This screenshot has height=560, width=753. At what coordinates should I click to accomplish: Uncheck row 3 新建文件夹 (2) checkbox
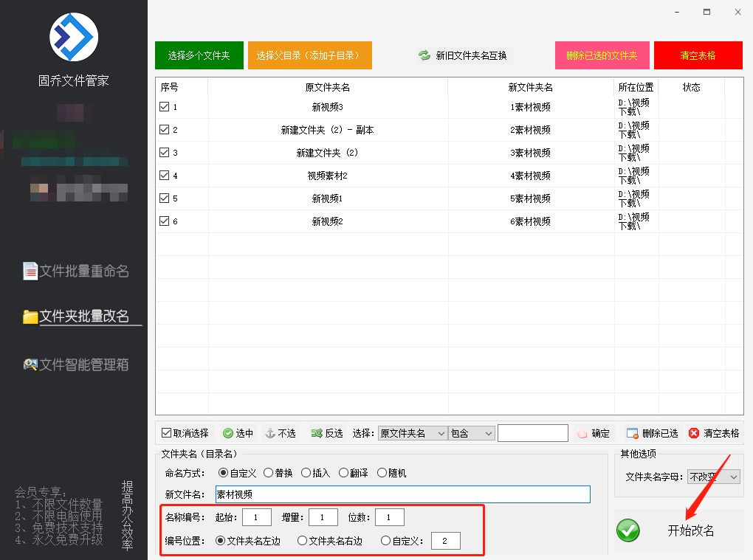pyautogui.click(x=164, y=152)
